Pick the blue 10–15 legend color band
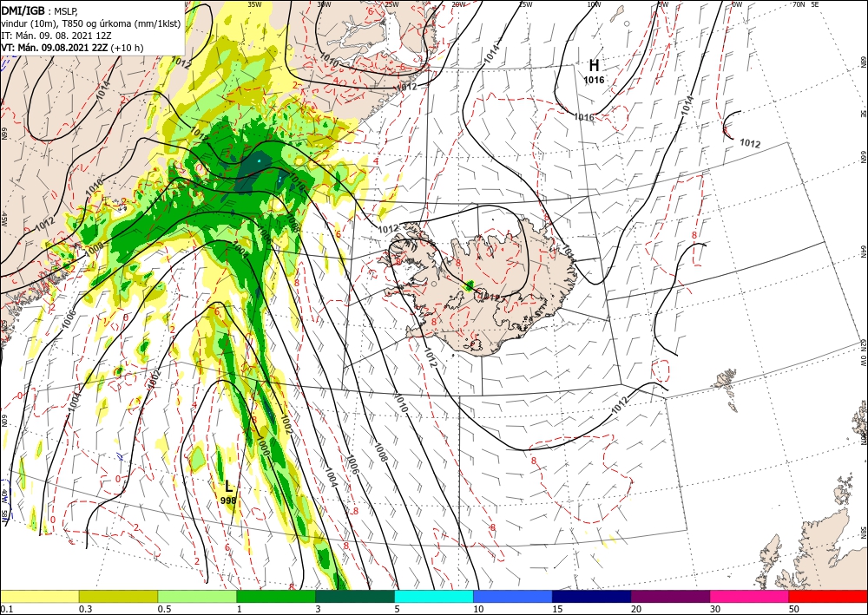Screen dimensions: 868x615 (x=513, y=596)
